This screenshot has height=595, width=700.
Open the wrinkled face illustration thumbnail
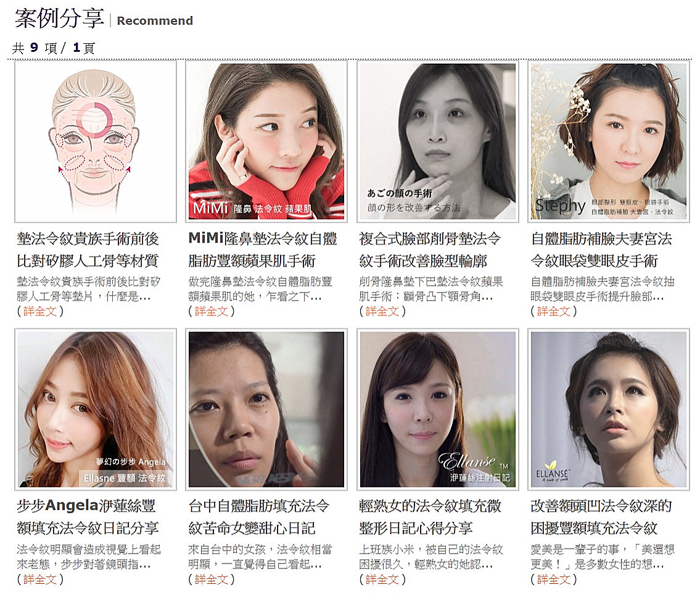click(96, 141)
